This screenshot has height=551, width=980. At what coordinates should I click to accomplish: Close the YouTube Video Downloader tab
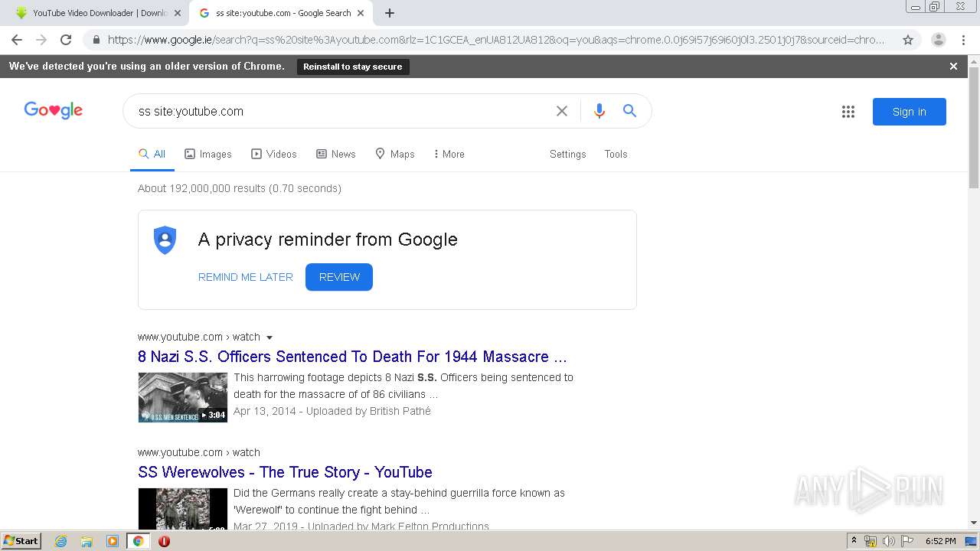tap(178, 13)
